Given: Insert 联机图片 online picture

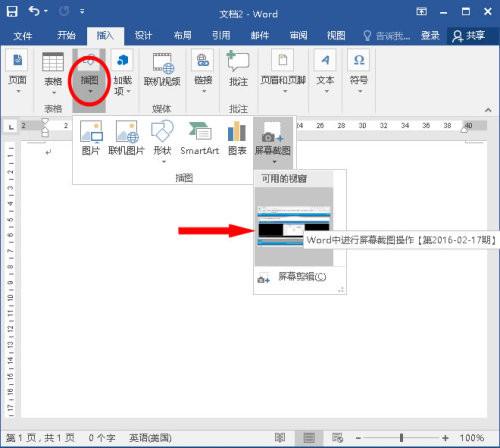Looking at the screenshot, I should point(126,138).
